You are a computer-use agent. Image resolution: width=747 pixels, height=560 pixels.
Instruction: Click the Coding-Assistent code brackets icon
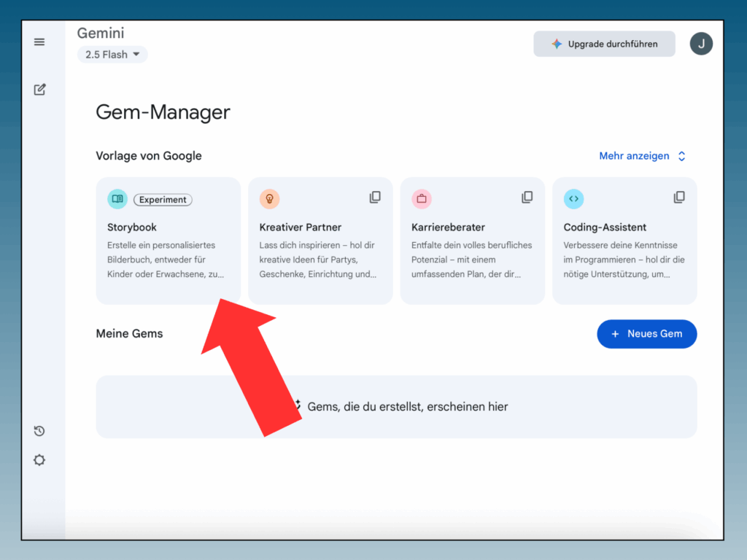pos(573,199)
